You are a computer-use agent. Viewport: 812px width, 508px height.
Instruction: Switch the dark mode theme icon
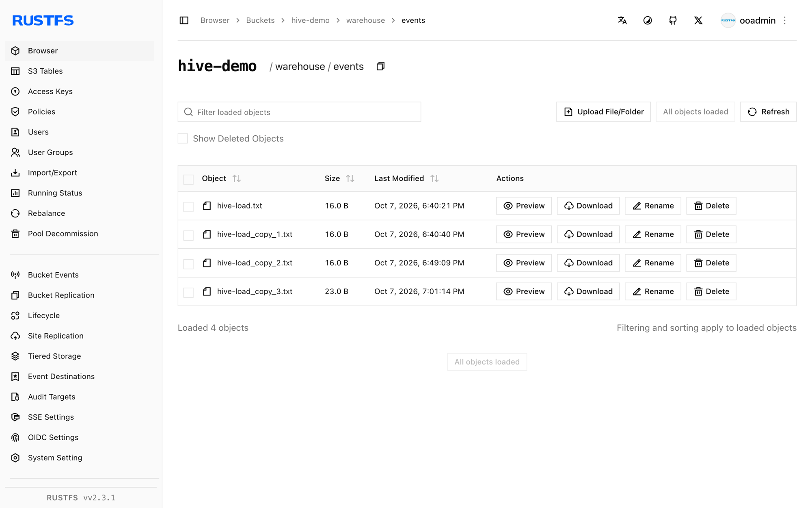648,20
